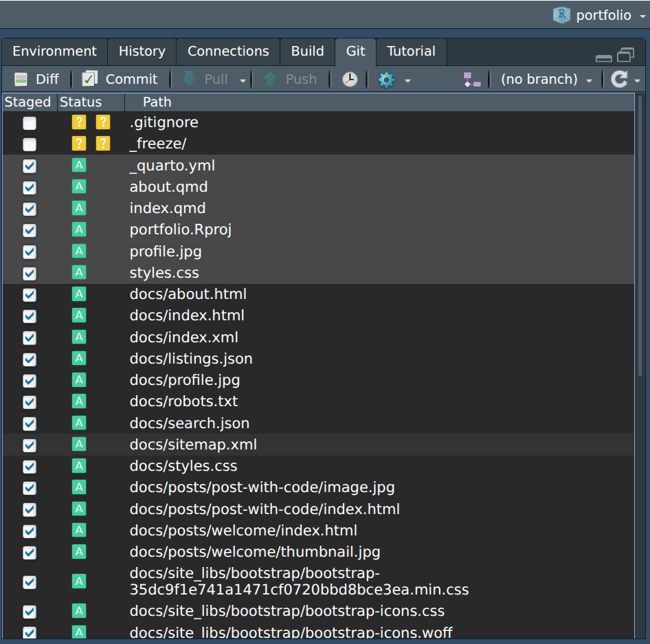Unstage the docs/sitemap.xml checkbox

click(29, 445)
